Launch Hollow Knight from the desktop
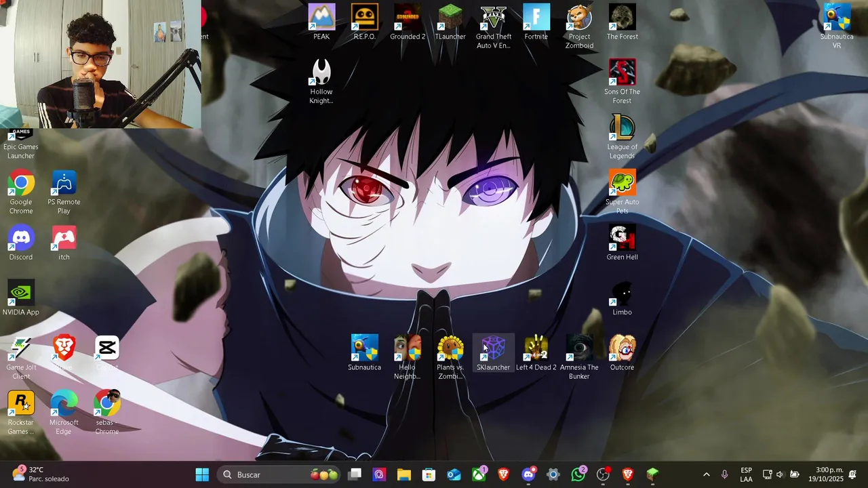 (321, 81)
